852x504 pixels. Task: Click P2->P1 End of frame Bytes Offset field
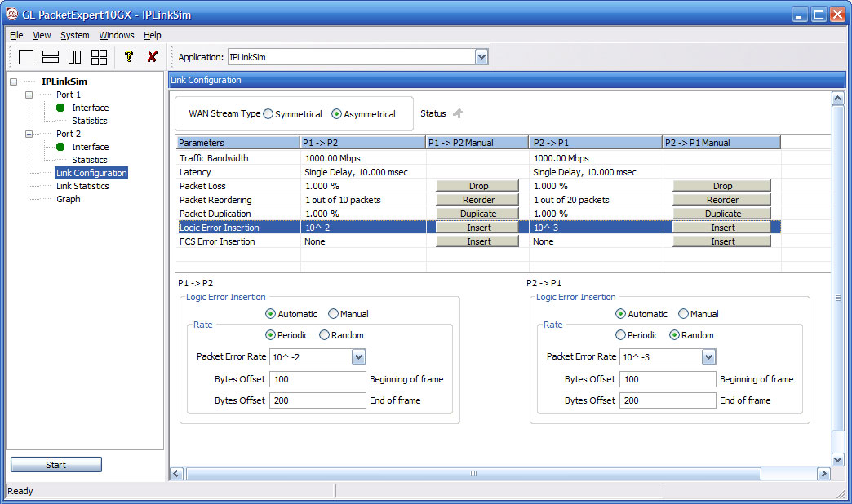(668, 400)
